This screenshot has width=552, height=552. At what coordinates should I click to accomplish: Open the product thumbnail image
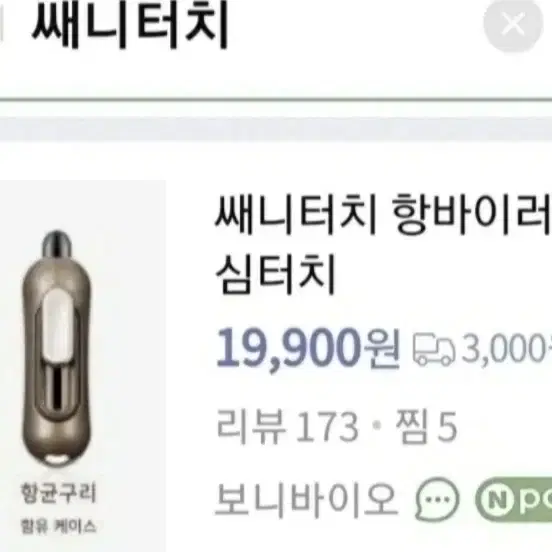pyautogui.click(x=83, y=365)
